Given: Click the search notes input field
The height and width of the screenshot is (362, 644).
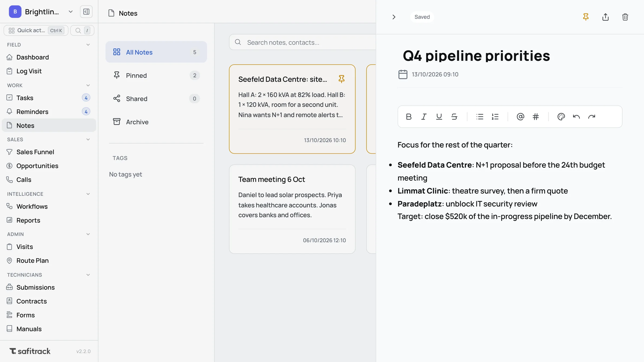Looking at the screenshot, I should [302, 42].
